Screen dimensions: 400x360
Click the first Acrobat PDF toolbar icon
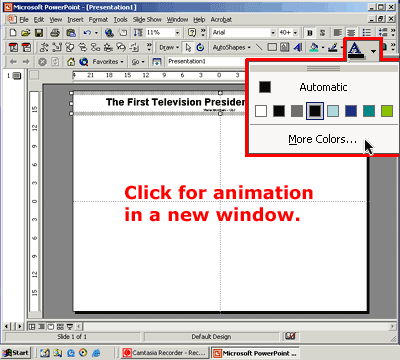coord(13,47)
